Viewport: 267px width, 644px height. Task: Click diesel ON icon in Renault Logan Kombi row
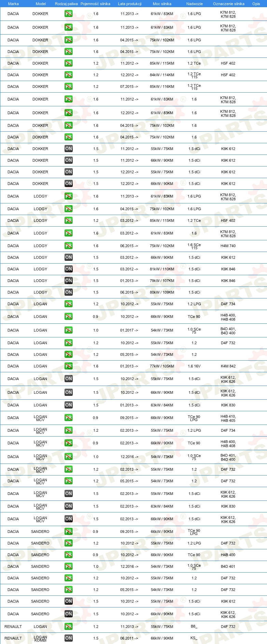click(69, 638)
